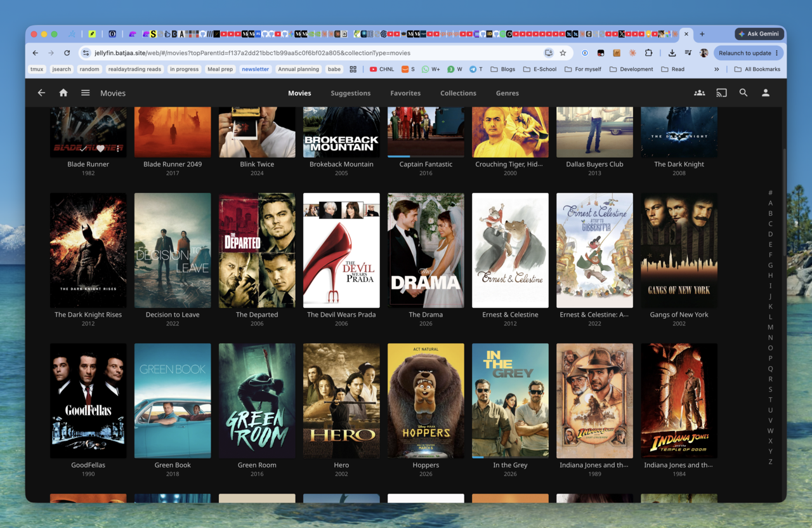Mark Blade Runner as played
The height and width of the screenshot is (528, 812).
point(83,149)
